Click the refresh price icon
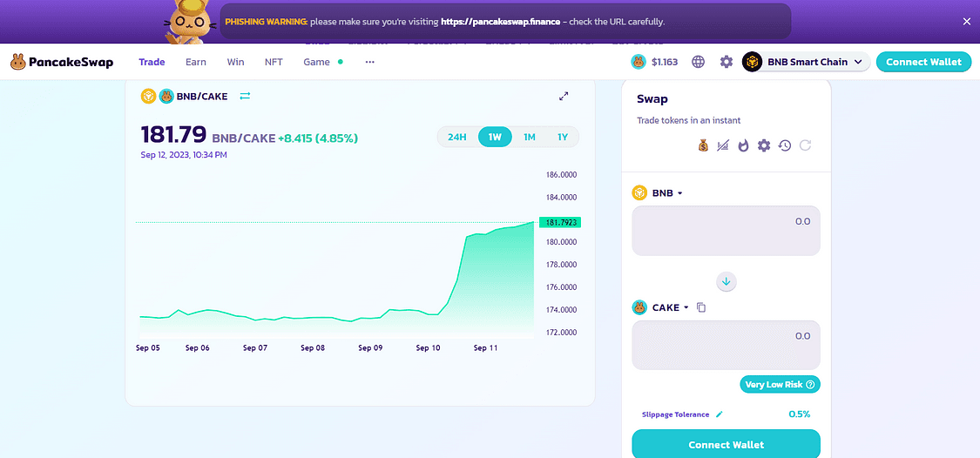Screen dimensions: 980x458 [806, 145]
